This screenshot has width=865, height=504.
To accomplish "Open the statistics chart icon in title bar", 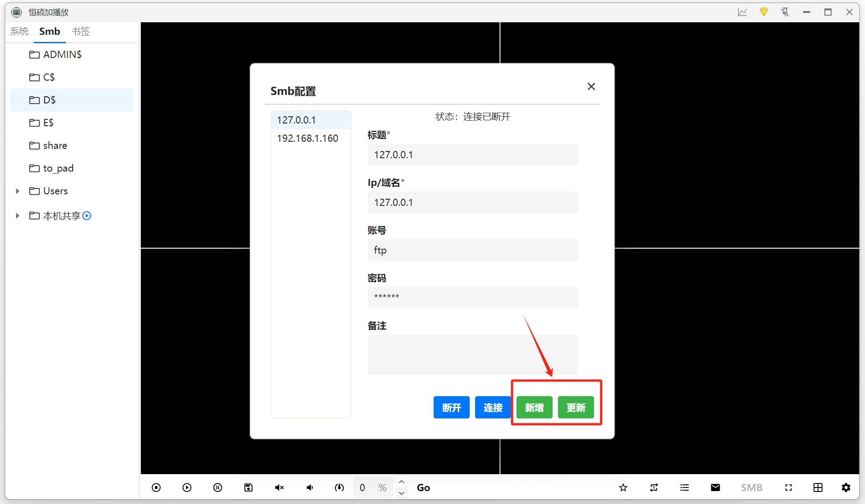I will tap(742, 12).
